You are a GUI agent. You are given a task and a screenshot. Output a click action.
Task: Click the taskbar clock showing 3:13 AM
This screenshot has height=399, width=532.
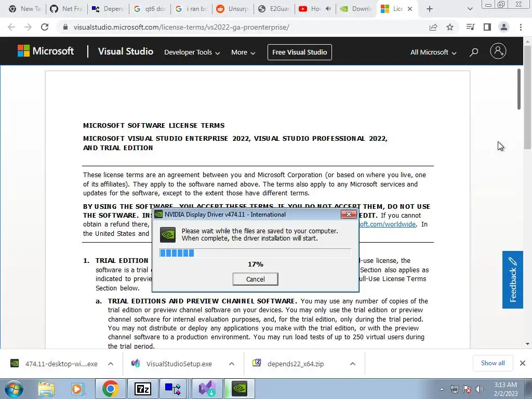point(506,389)
